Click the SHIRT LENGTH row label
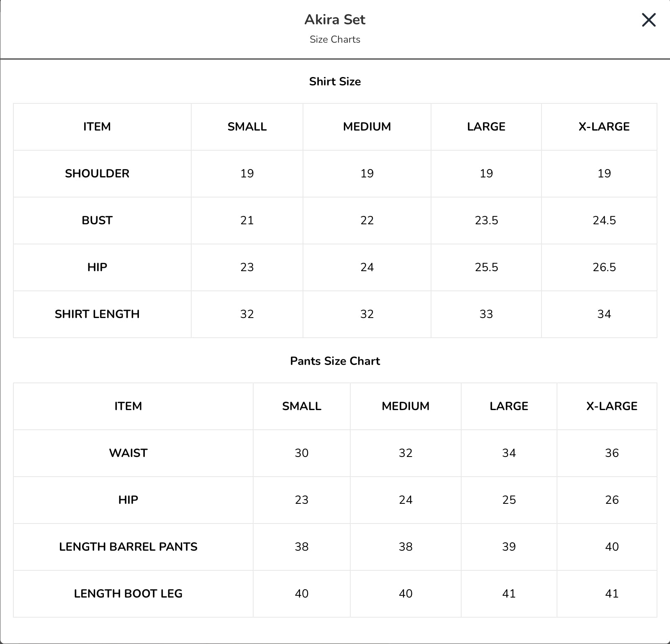This screenshot has width=670, height=644. 97,314
